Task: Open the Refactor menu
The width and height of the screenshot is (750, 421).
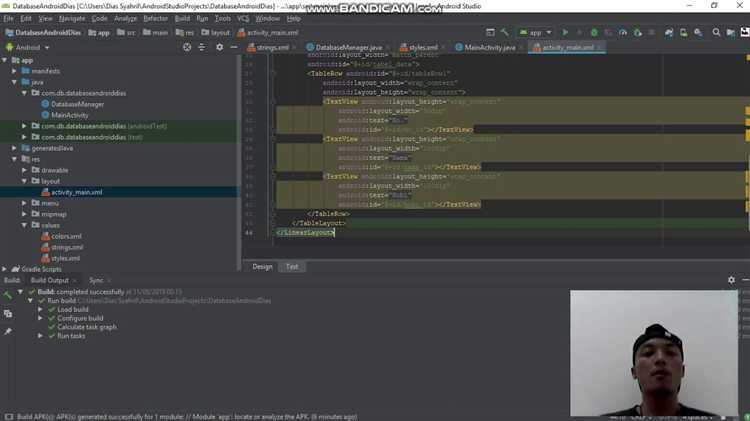Action: (155, 18)
